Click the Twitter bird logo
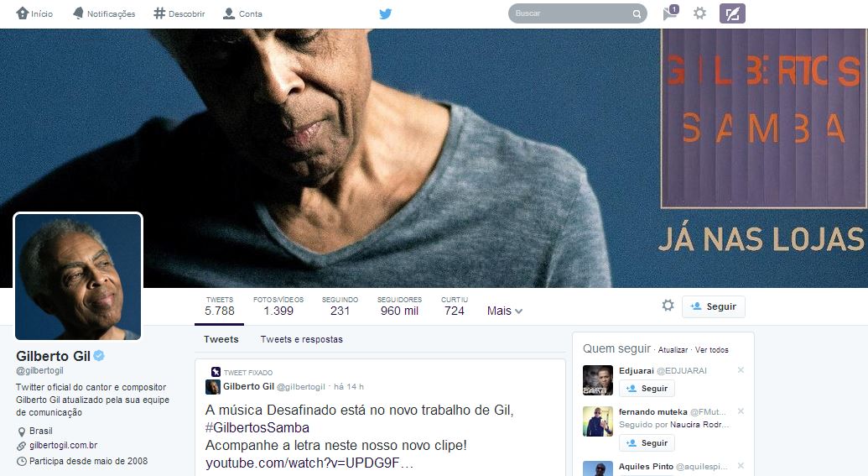 click(x=385, y=14)
